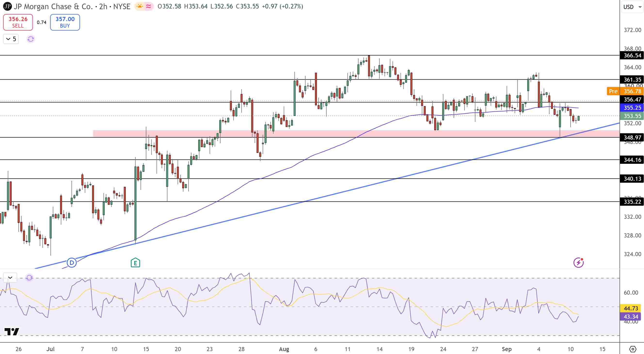Click the blue 355.25 moving average label
The height and width of the screenshot is (354, 644).
pos(632,108)
